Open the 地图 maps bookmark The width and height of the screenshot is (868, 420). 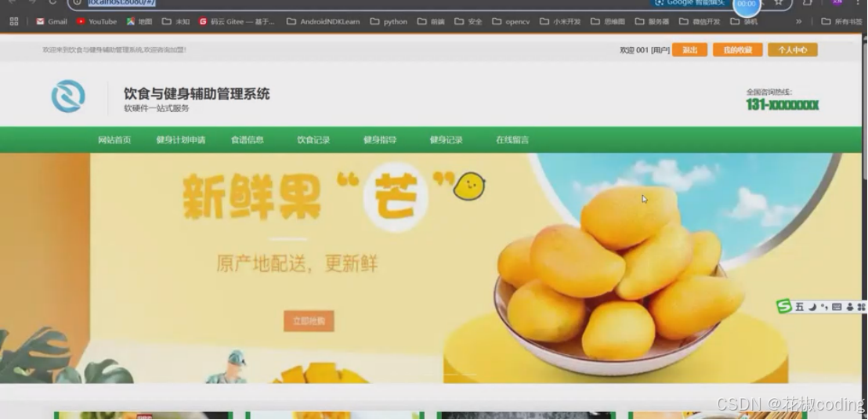pos(139,22)
